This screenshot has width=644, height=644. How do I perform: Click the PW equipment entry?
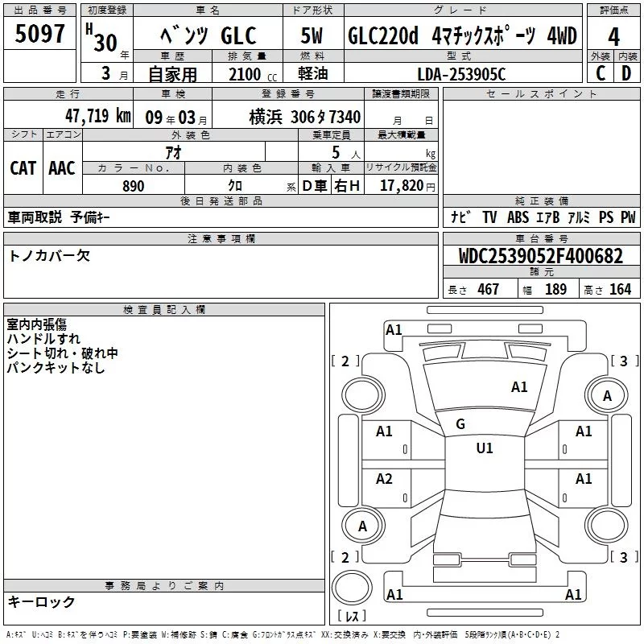click(628, 217)
